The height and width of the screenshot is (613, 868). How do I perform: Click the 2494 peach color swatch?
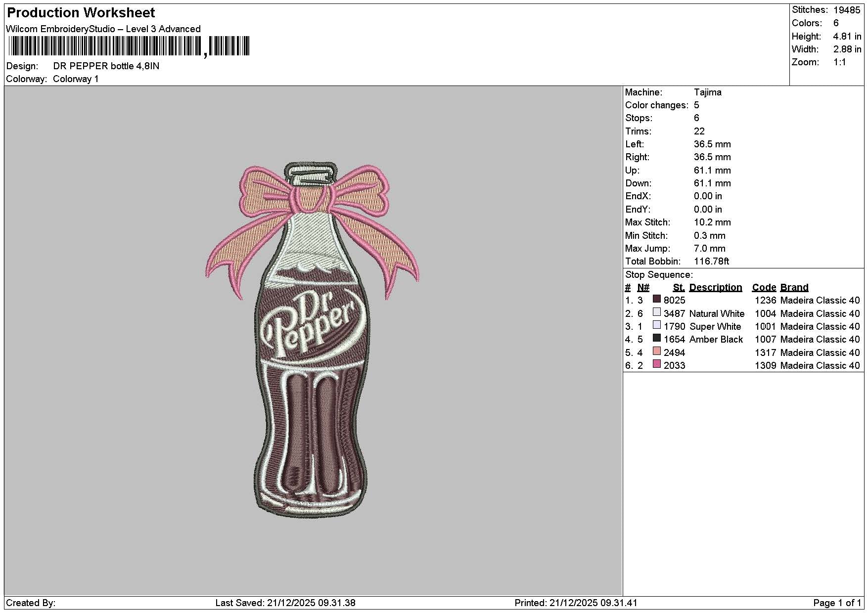[x=657, y=351]
